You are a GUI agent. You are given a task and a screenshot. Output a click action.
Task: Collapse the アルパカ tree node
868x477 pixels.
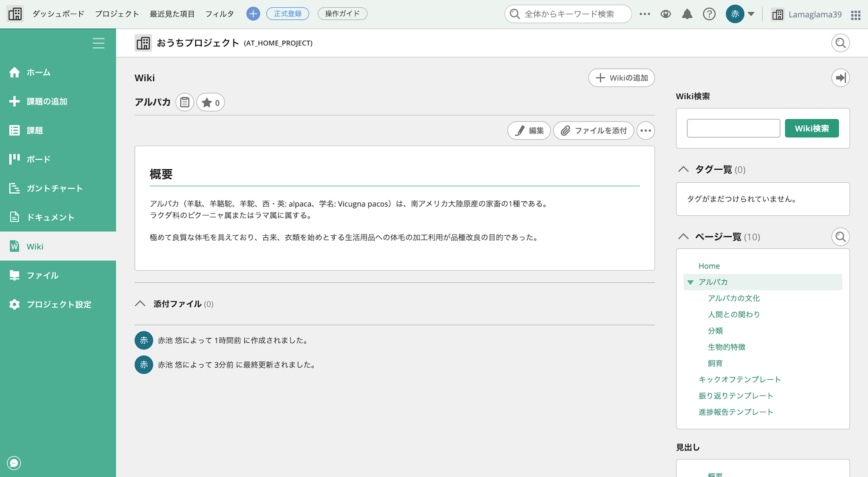690,282
